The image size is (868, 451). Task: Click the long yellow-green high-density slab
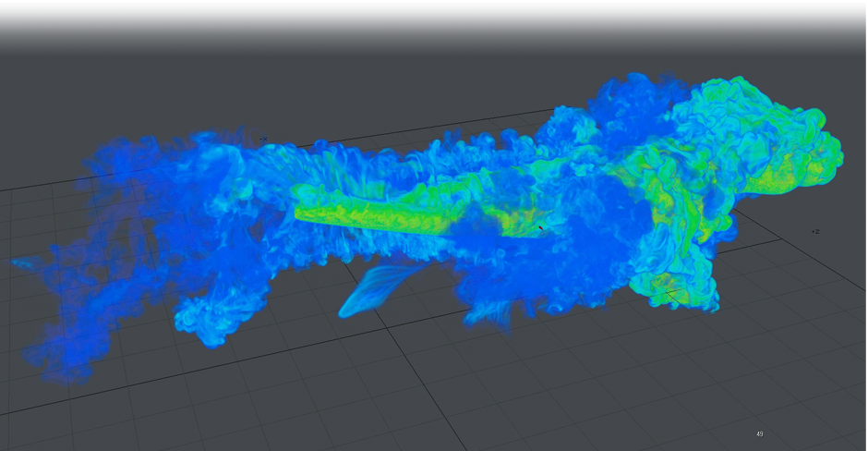pos(374,217)
